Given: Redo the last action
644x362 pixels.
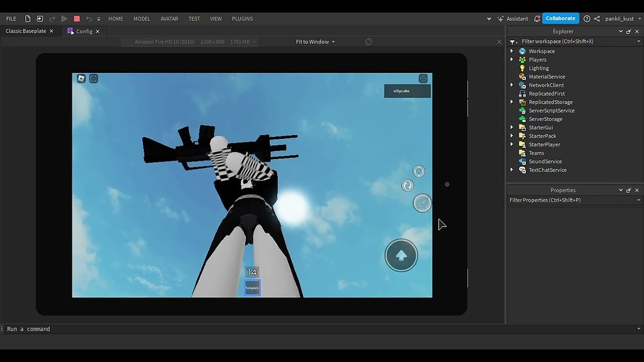Looking at the screenshot, I should click(x=53, y=18).
